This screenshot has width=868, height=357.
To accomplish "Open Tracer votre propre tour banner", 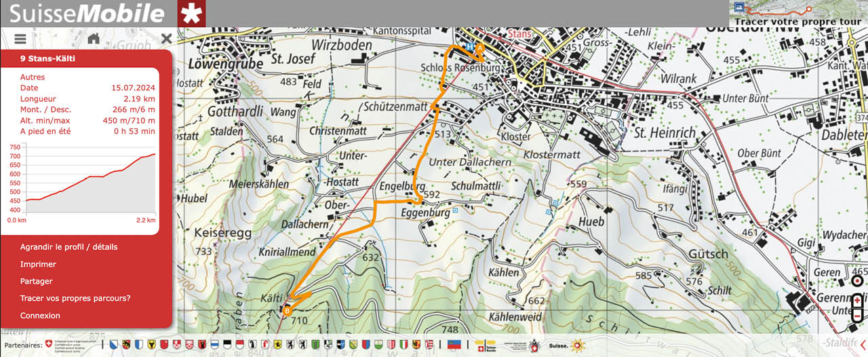I will pos(797,14).
